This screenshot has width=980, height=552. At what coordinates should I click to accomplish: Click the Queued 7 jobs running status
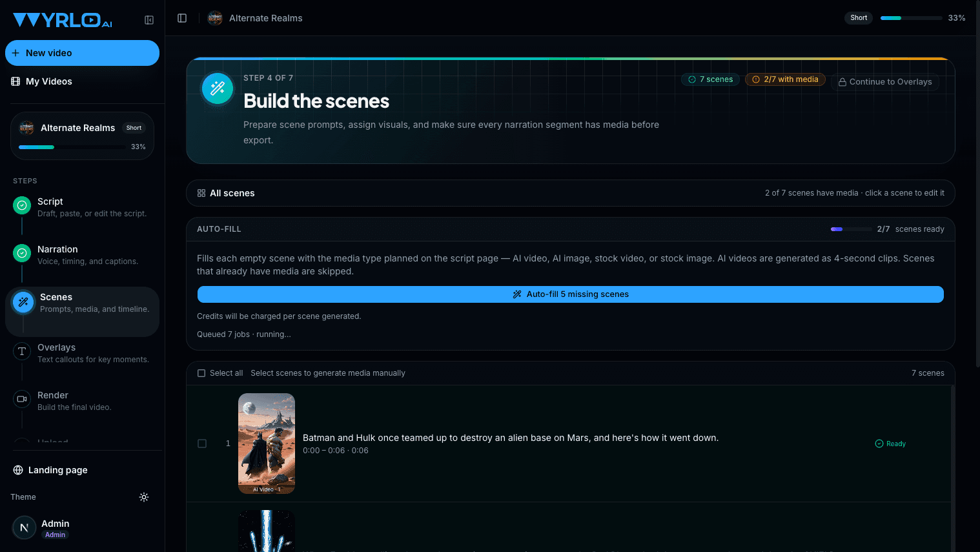(244, 334)
